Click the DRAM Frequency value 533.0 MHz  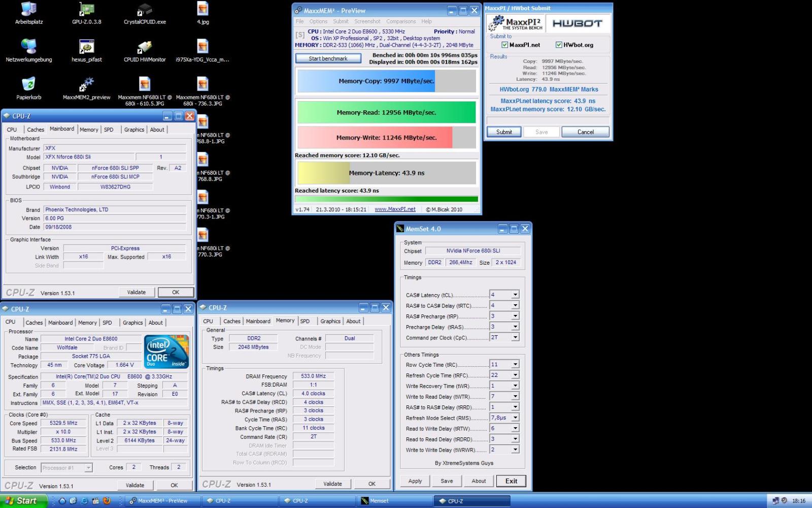tap(313, 376)
